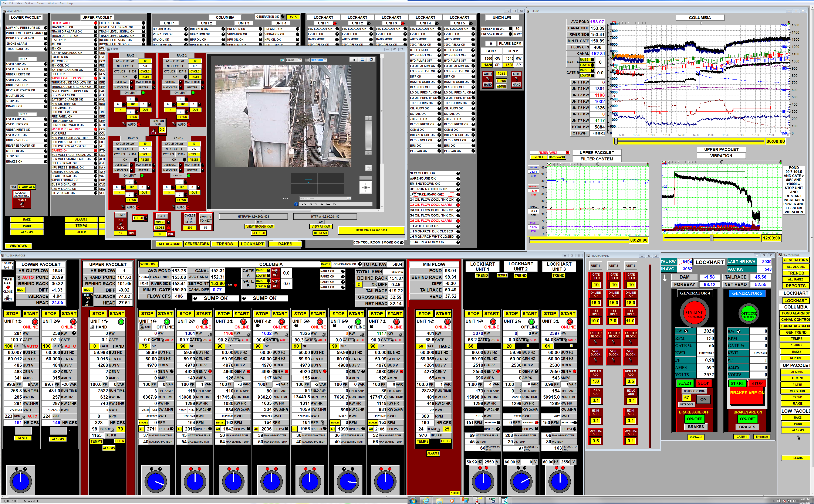Click the Generator 4 START button
This screenshot has width=814, height=504.
[685, 383]
